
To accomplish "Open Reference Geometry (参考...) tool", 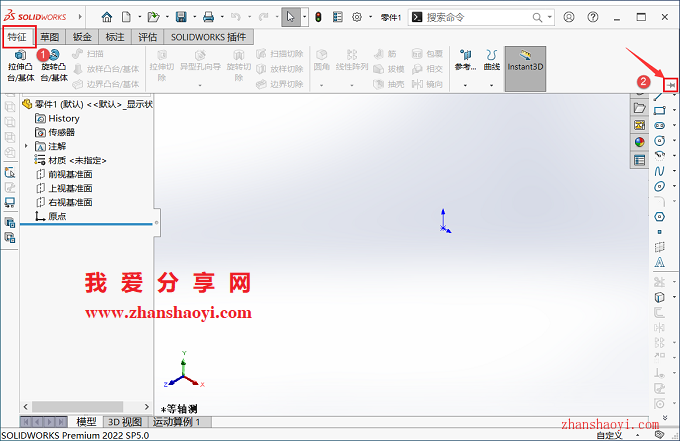I will 465,60.
